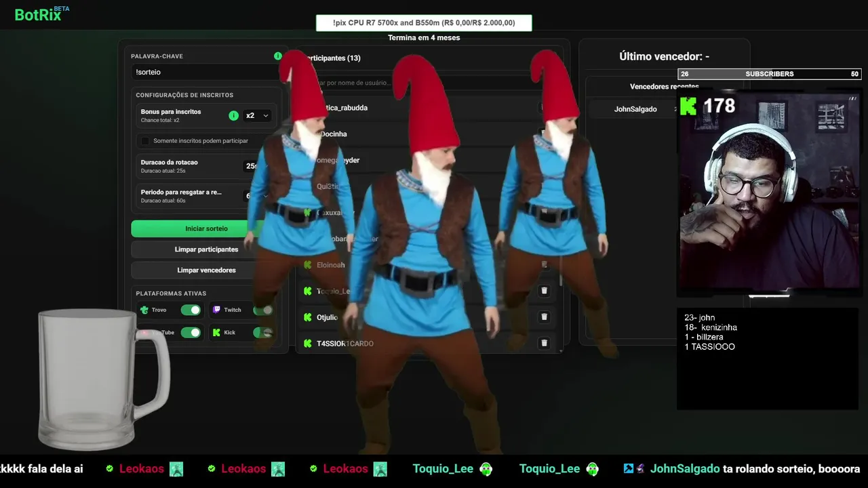Click the !pix CPU R7 5700x goal bar
The image size is (868, 488).
(424, 22)
